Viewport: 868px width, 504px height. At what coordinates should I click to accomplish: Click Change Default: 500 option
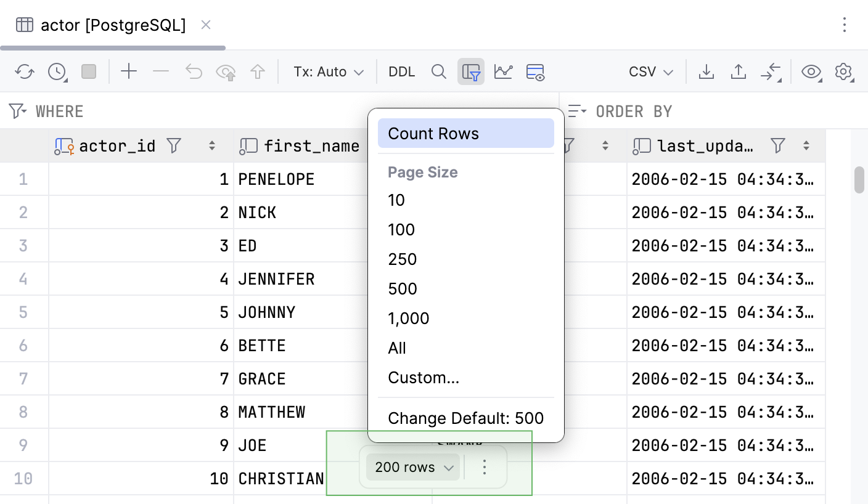(x=465, y=418)
